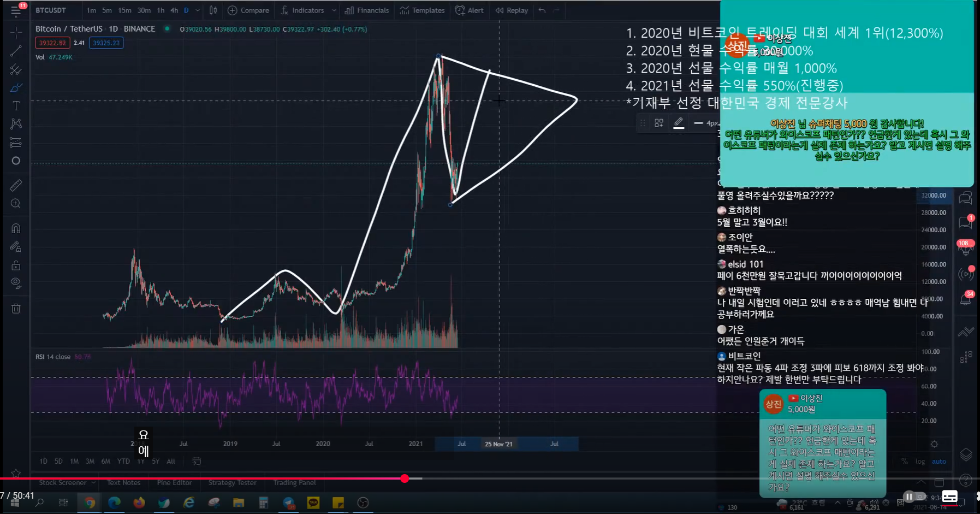Hide all drawings with eye icon
Viewport: 980px width, 514px height.
pyautogui.click(x=16, y=283)
